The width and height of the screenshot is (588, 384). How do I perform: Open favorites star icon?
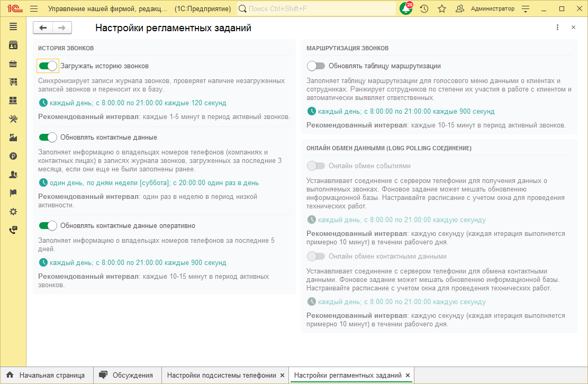click(442, 9)
